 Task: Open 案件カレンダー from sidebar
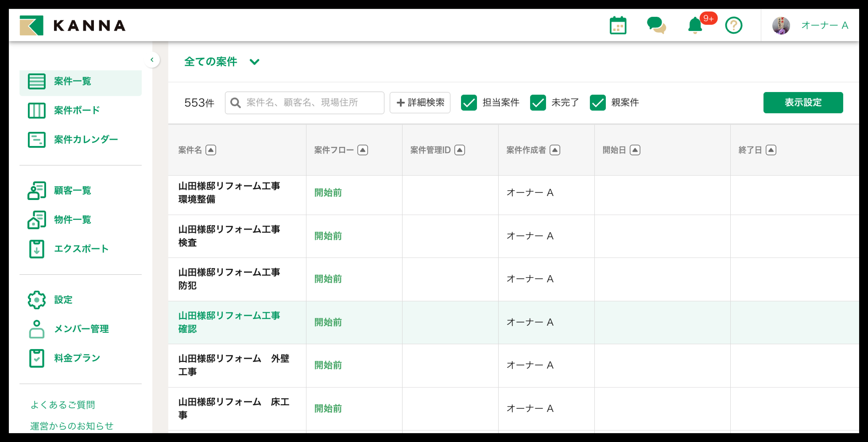pos(86,139)
